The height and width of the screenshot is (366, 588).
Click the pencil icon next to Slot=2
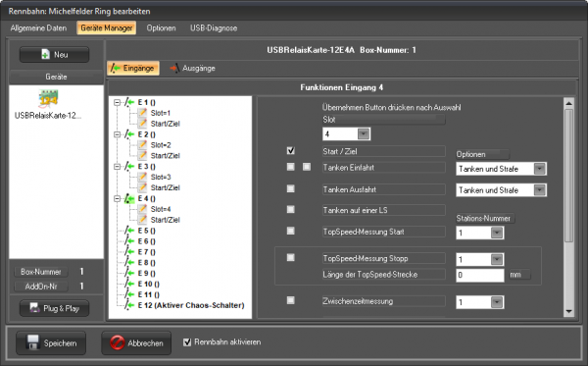coord(142,144)
